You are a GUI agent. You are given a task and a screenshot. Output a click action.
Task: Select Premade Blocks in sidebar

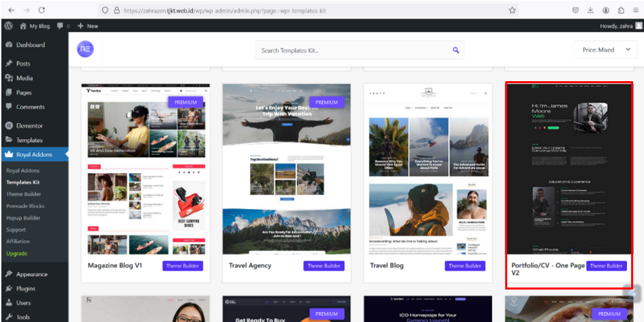coord(26,206)
